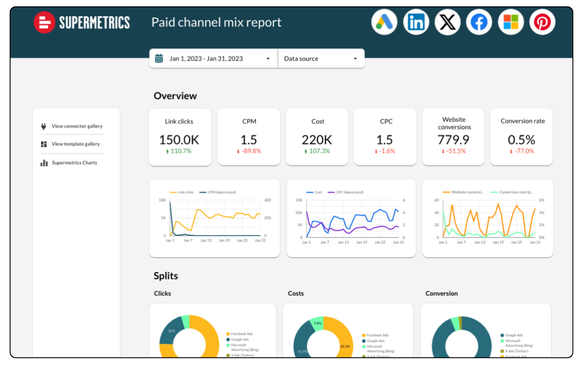Viewport: 588px width, 367px height.
Task: Click the Google Ads icon
Action: (384, 22)
